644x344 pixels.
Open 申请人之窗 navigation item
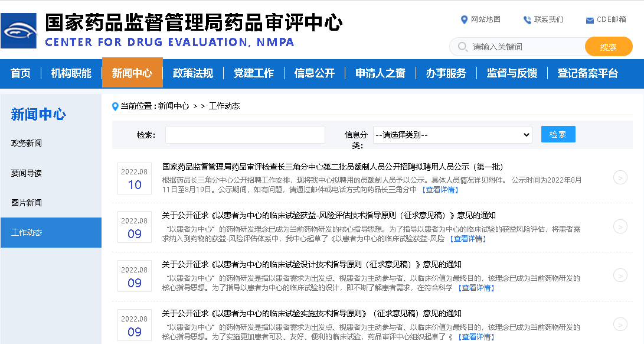[x=380, y=73]
